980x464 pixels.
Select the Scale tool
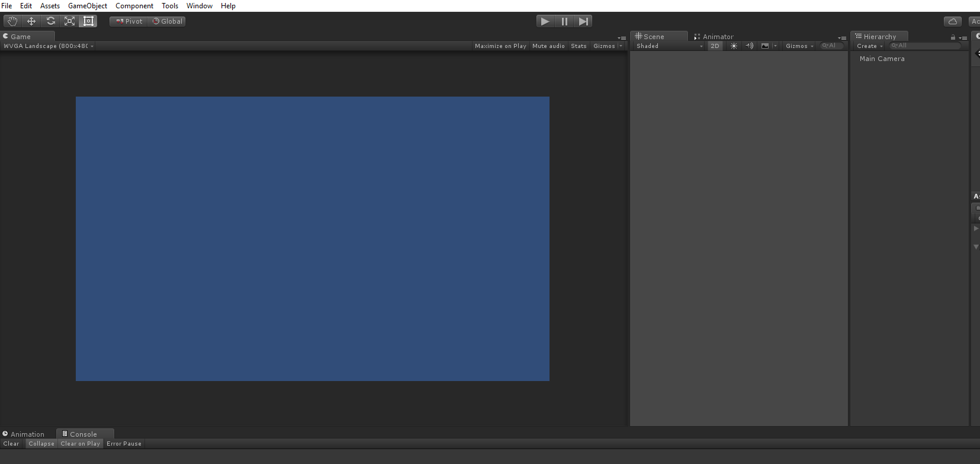point(69,21)
